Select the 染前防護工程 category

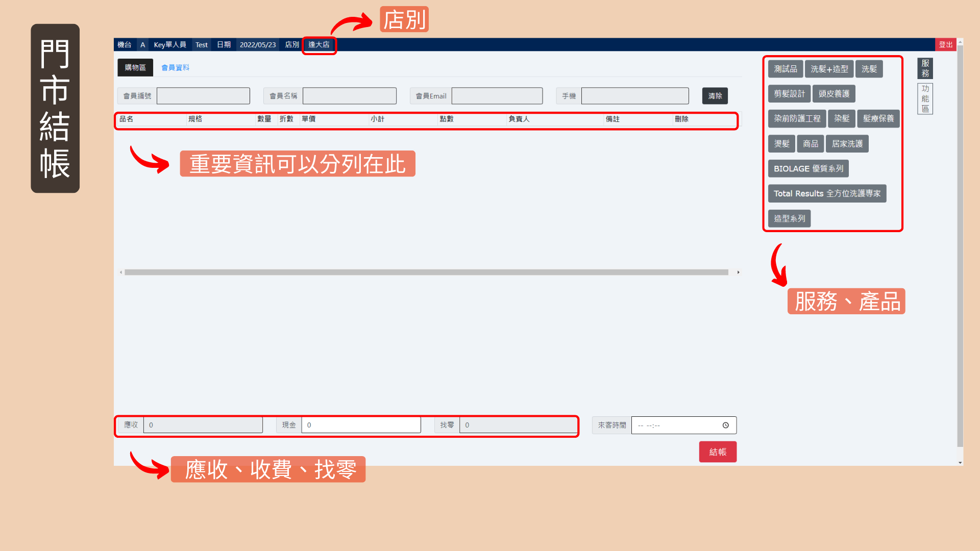click(x=797, y=118)
